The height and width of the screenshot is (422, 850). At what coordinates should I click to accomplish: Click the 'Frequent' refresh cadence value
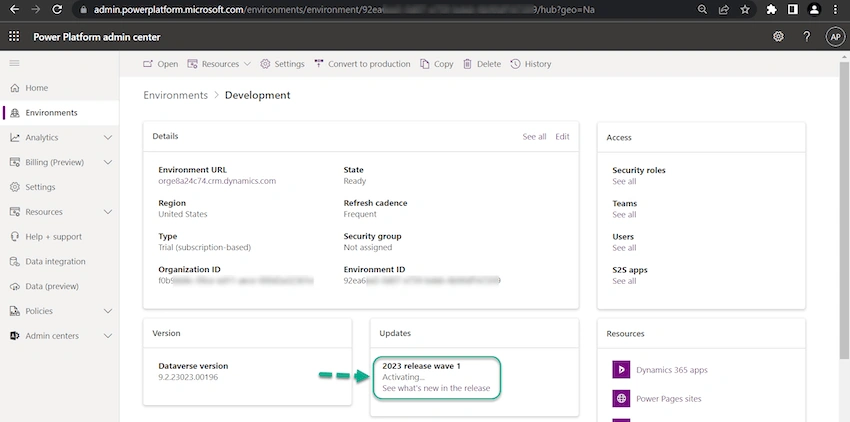[x=360, y=214]
